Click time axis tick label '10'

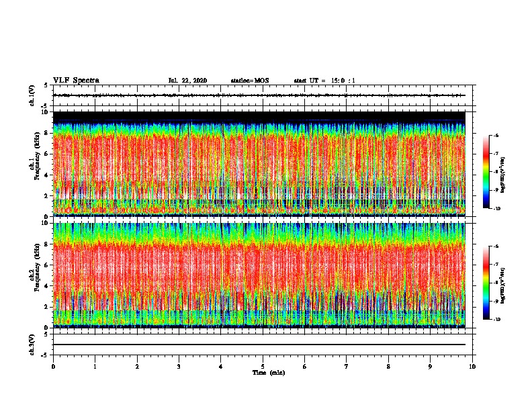(x=472, y=367)
